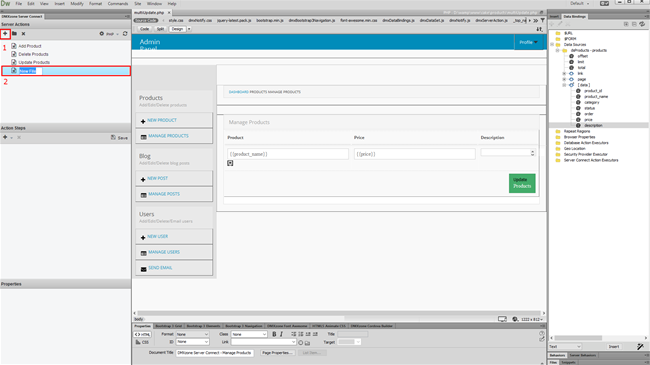Collapse the [data] binding node
Screen dimensions: 650x365
coord(564,85)
